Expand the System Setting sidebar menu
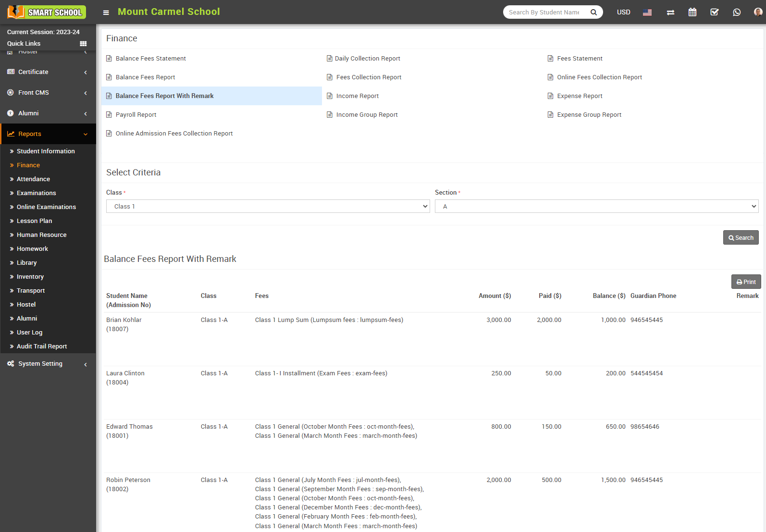Viewport: 766px width, 532px height. (48, 364)
